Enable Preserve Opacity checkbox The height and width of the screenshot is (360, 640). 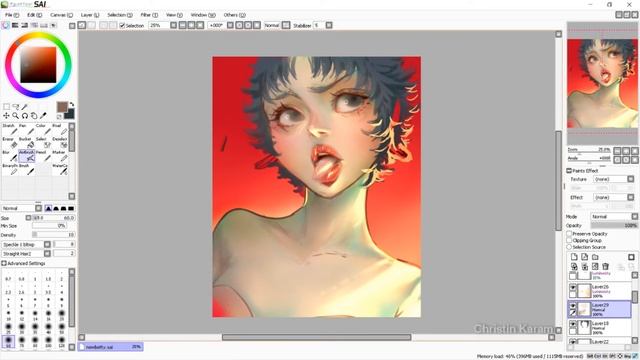(569, 233)
